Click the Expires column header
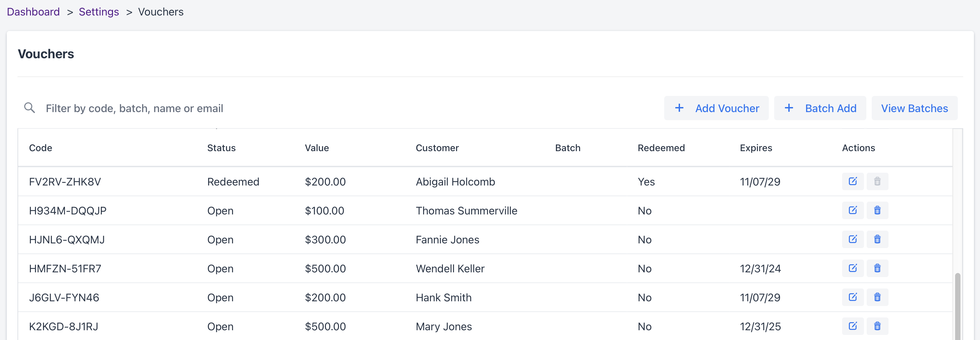Screen dimensions: 980x340 click(756, 148)
